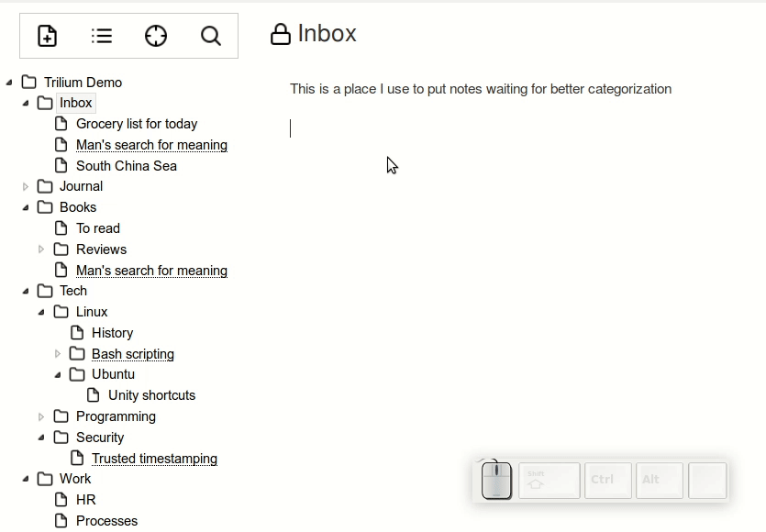Image resolution: width=766 pixels, height=532 pixels.
Task: Open the search magnifier icon
Action: [x=211, y=36]
